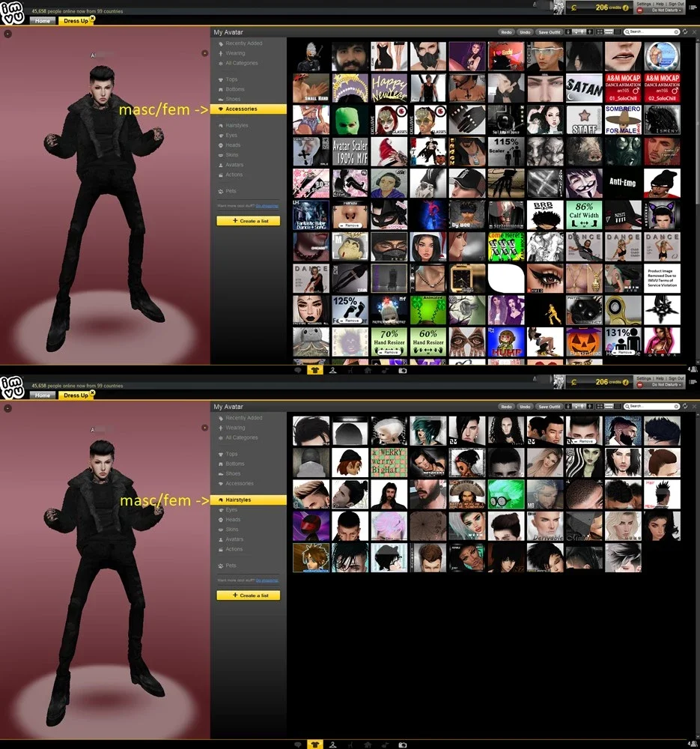Click Redo in Hairstyles window
The width and height of the screenshot is (700, 749).
pyautogui.click(x=506, y=407)
